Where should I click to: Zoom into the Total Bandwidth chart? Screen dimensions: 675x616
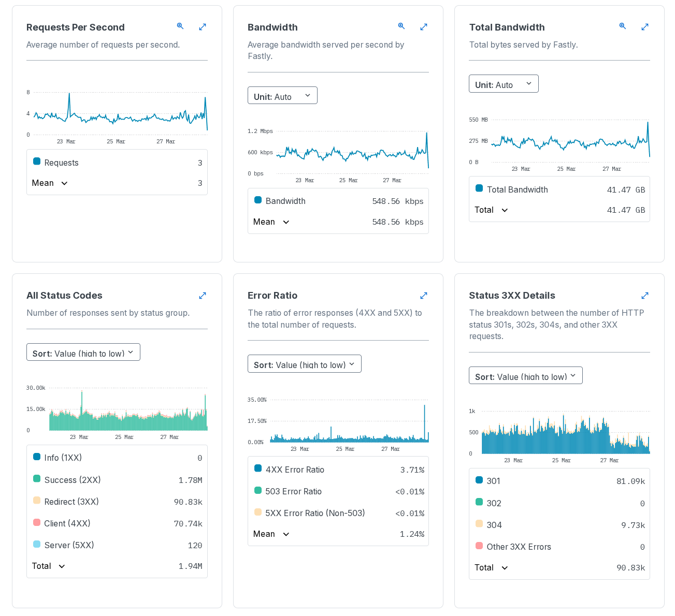tap(623, 26)
